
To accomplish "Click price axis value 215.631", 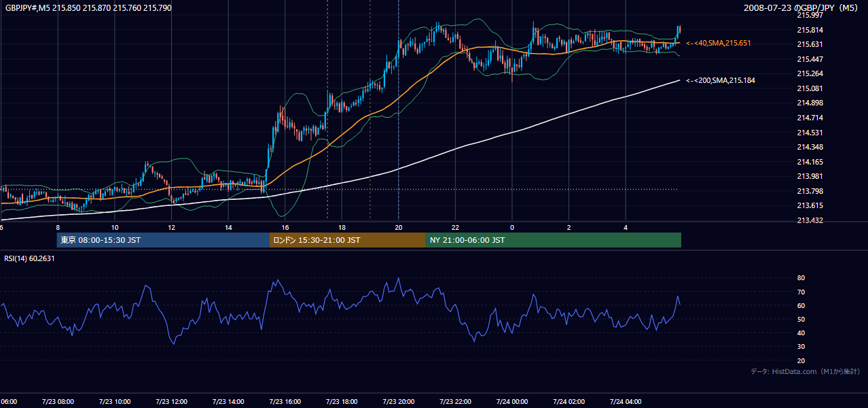I will (810, 44).
